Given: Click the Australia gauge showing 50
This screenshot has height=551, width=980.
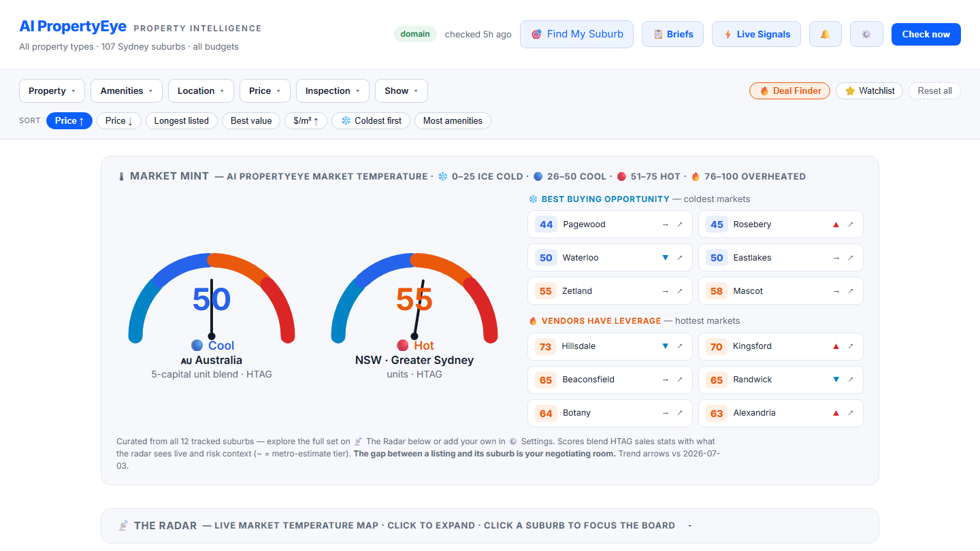Looking at the screenshot, I should (x=212, y=299).
